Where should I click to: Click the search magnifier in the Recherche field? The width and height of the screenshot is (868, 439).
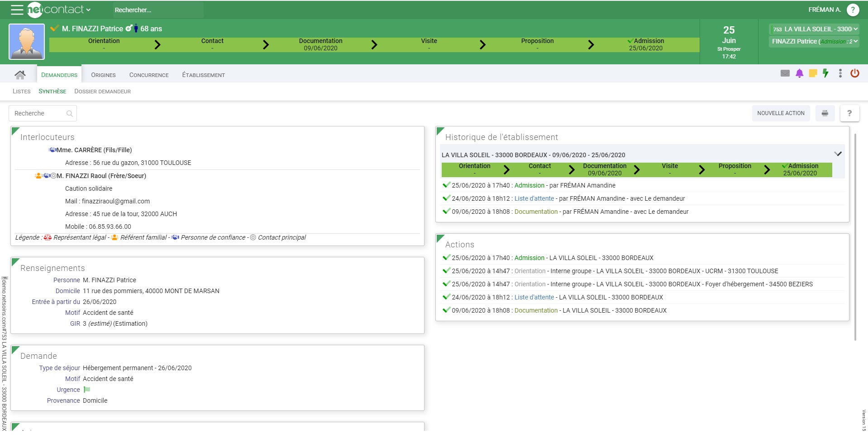[70, 113]
